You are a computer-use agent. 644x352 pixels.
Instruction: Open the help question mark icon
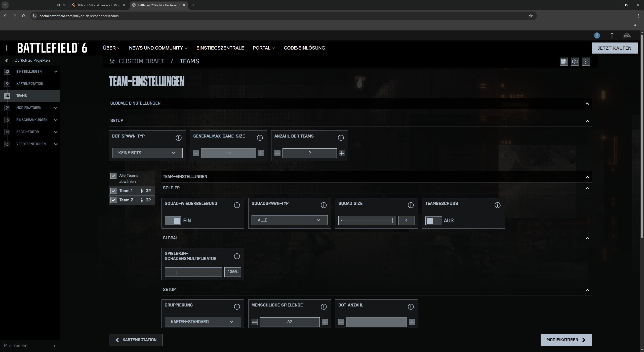[x=612, y=35]
